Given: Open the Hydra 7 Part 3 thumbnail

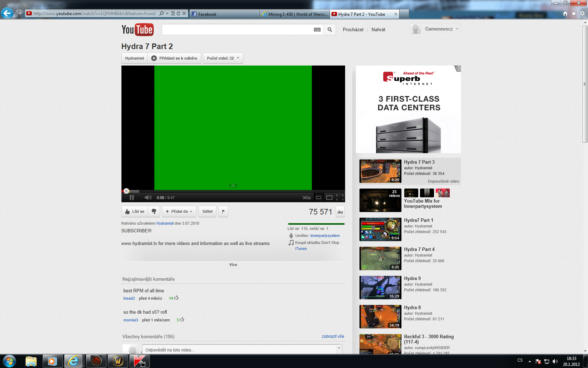Looking at the screenshot, I should 380,171.
